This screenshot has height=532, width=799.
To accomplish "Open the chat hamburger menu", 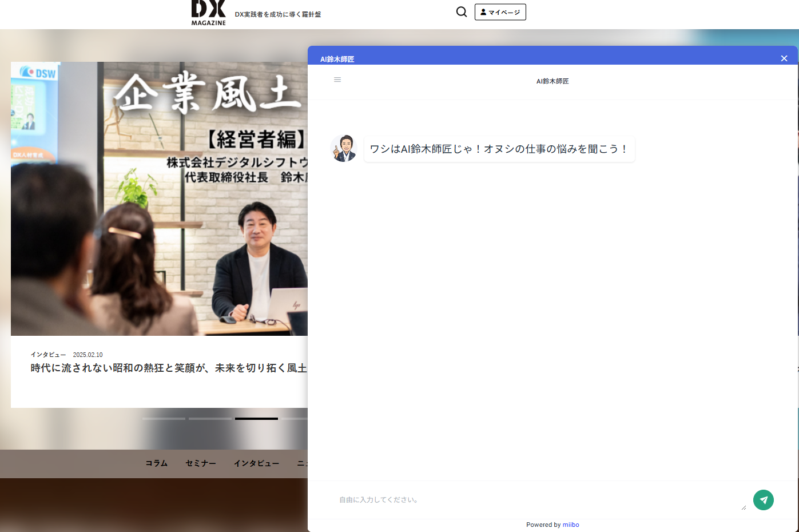I will (x=337, y=80).
